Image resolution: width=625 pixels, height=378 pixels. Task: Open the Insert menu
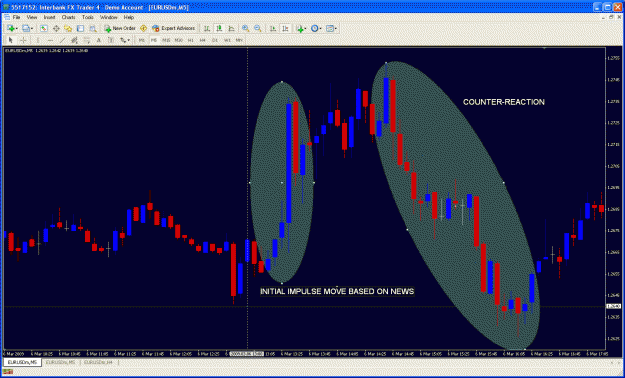click(49, 18)
